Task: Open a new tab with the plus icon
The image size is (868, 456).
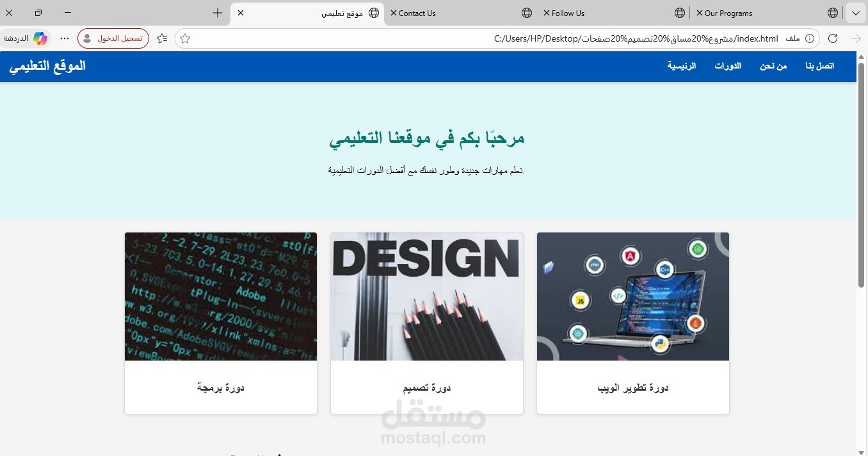Action: (218, 13)
